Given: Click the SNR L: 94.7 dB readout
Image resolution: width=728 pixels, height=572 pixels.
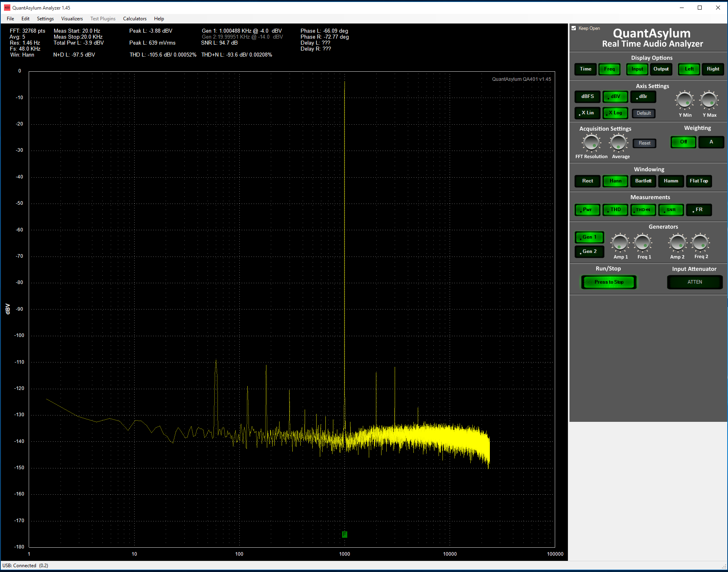Looking at the screenshot, I should [219, 43].
